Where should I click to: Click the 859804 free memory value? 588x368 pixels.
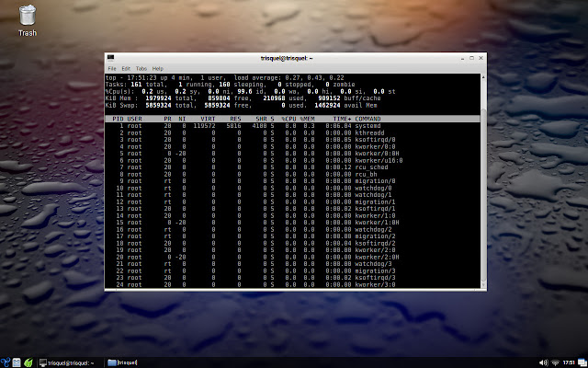(x=219, y=98)
